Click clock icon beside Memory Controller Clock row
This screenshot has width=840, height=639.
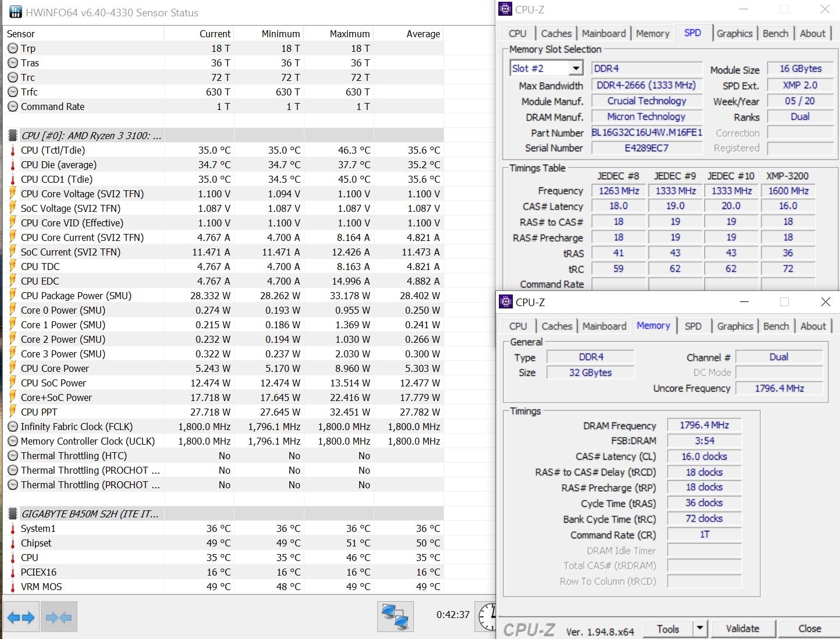click(13, 441)
